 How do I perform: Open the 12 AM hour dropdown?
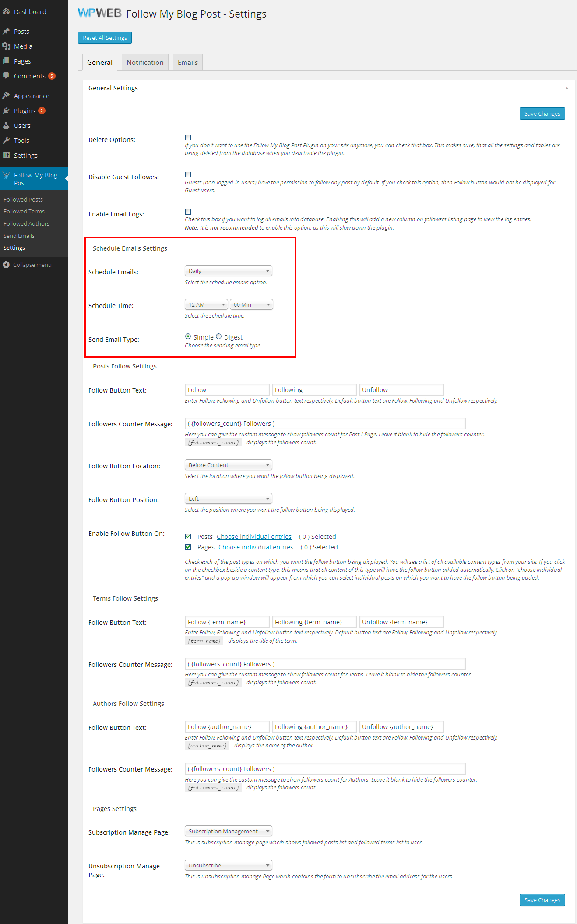coord(206,305)
